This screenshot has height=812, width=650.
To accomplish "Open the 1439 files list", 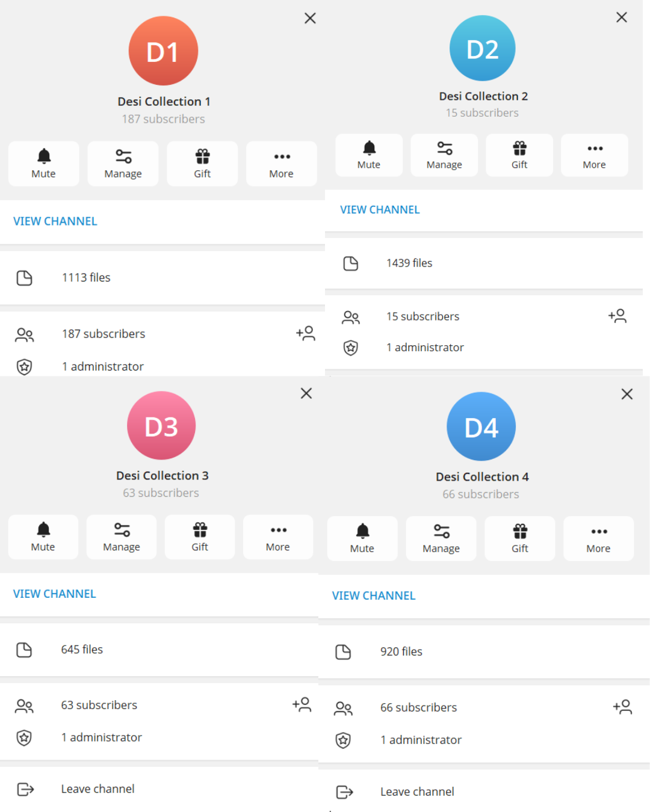I will point(484,263).
